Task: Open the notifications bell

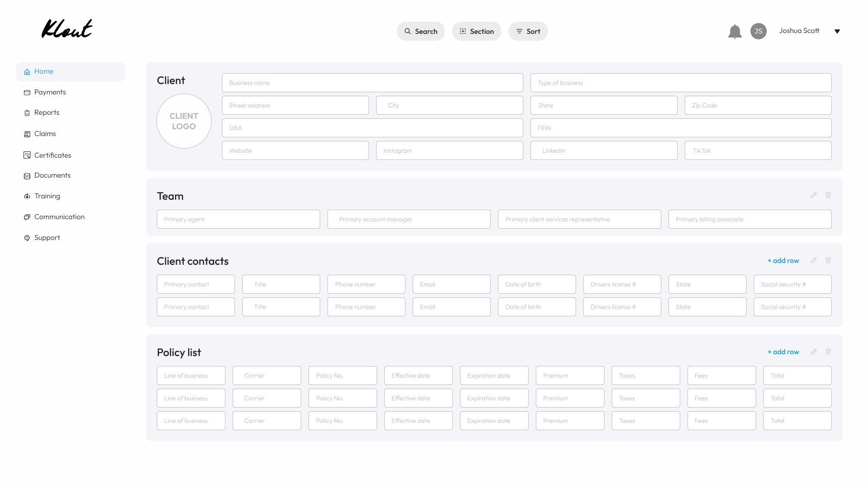Action: [x=735, y=31]
